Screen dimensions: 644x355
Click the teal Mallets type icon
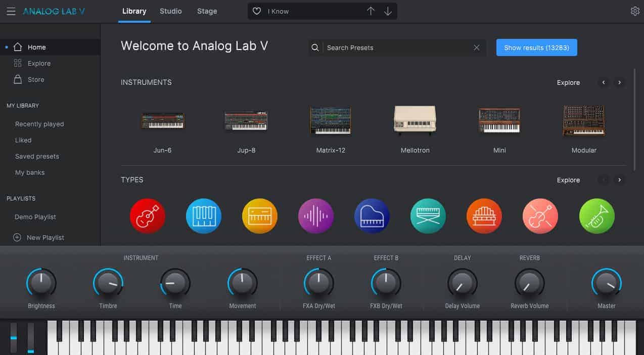click(428, 216)
